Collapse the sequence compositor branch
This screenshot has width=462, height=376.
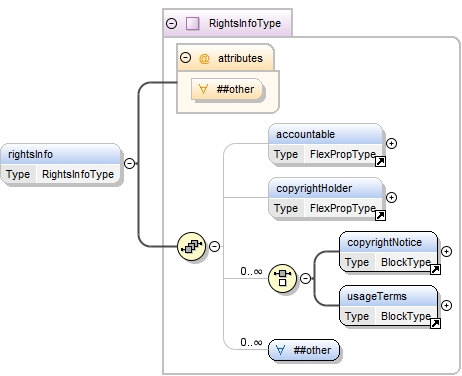click(214, 246)
